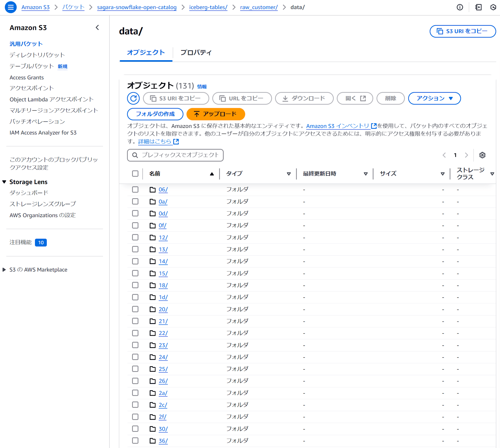Select the checkbox for folder 25/
The height and width of the screenshot is (448, 500).
pos(135,369)
